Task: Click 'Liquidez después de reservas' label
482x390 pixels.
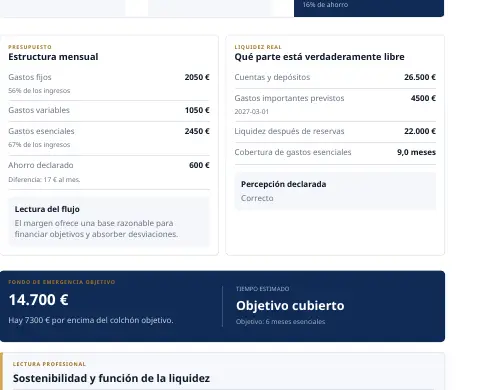Action: pyautogui.click(x=289, y=131)
